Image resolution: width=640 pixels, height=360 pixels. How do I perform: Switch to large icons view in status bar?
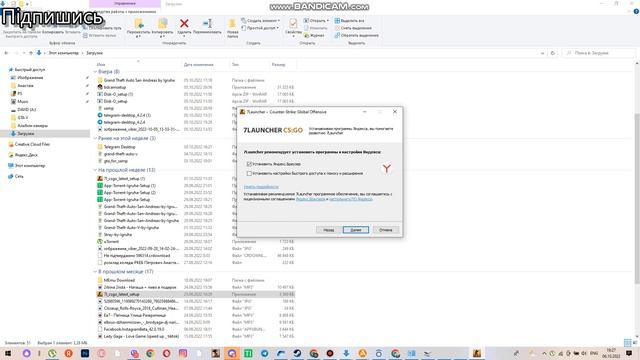coord(635,343)
